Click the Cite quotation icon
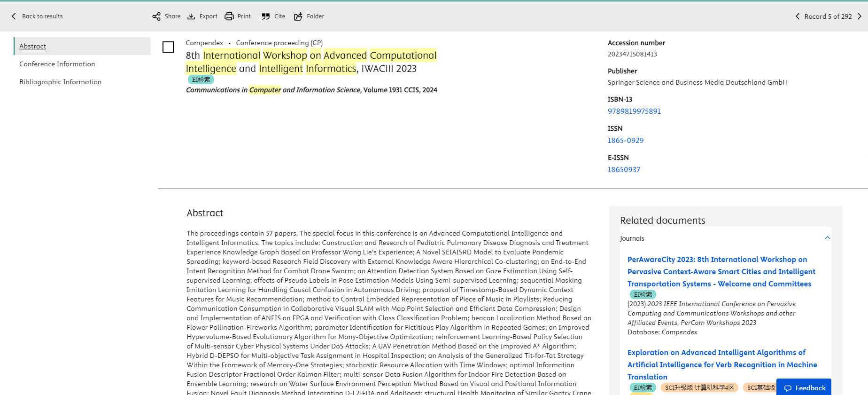 pyautogui.click(x=266, y=16)
